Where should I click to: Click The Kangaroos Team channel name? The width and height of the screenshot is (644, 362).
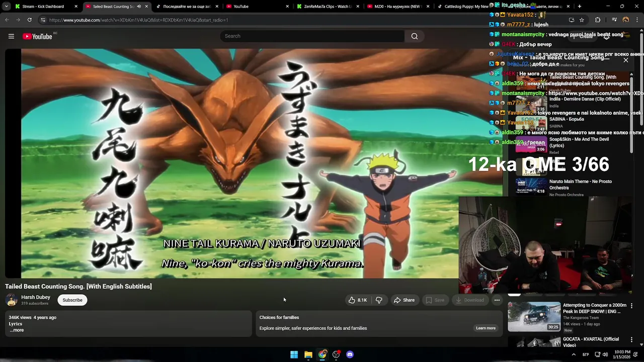pos(581,318)
